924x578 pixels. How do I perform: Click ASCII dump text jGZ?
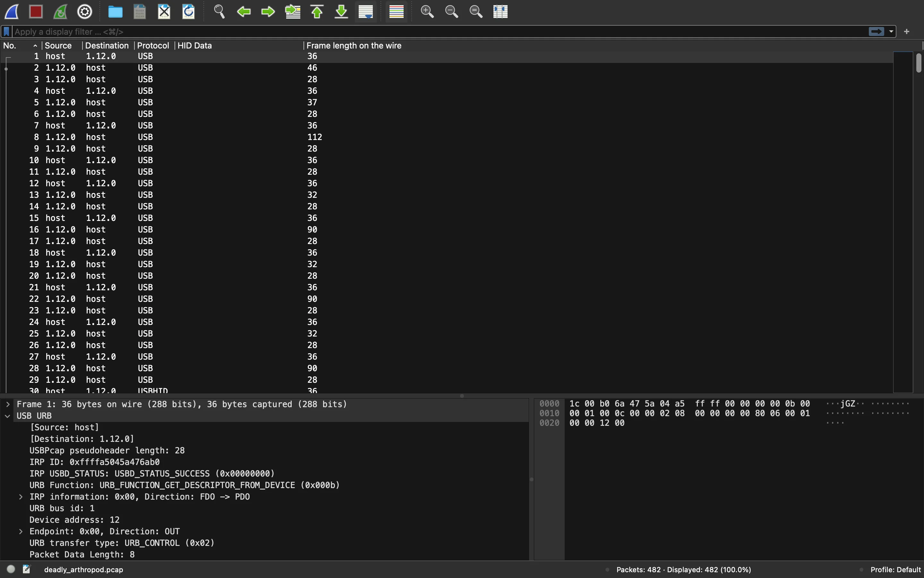(x=848, y=404)
